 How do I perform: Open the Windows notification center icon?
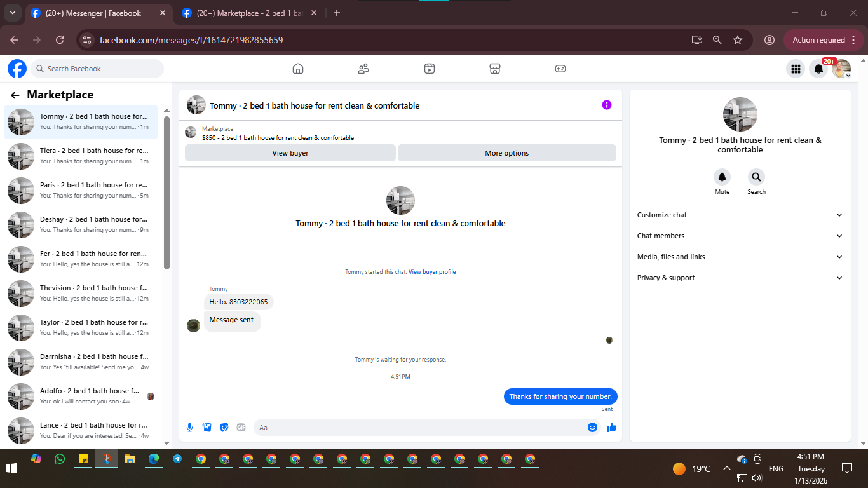pos(847,469)
